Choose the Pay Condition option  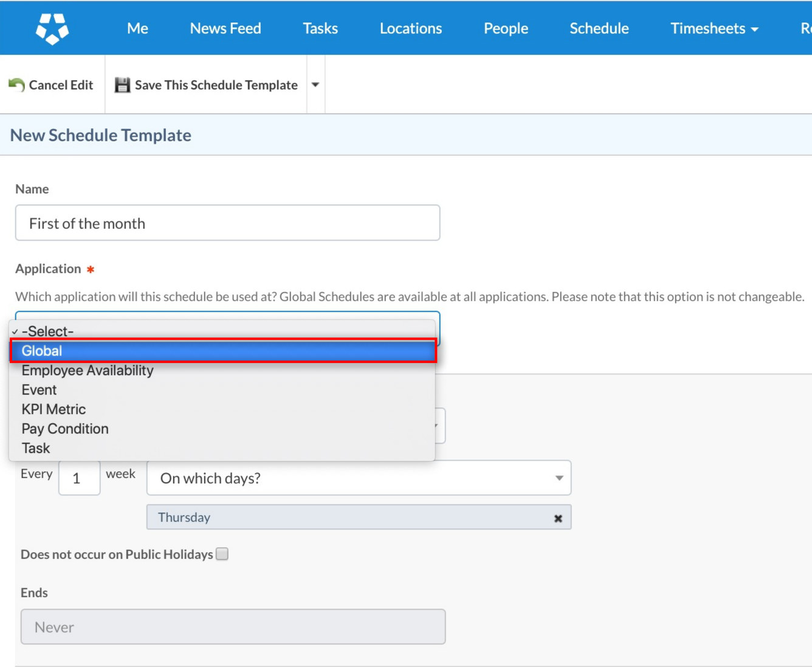[x=65, y=429]
